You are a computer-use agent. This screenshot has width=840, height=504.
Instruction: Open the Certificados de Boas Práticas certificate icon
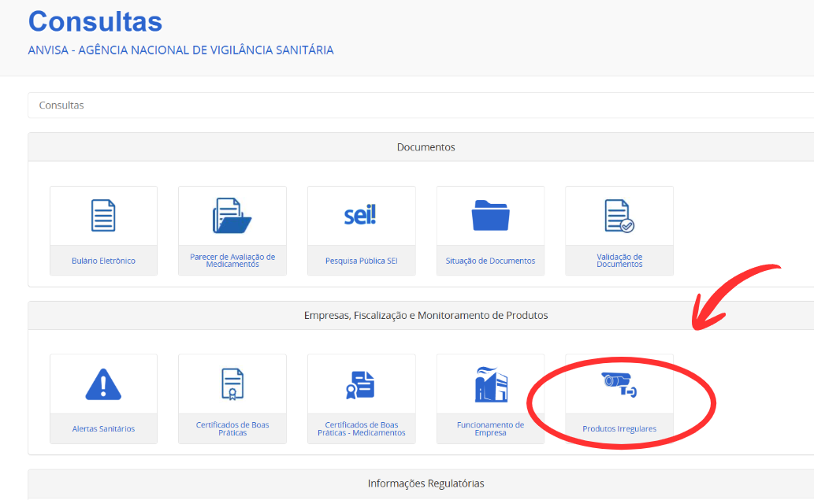[232, 384]
